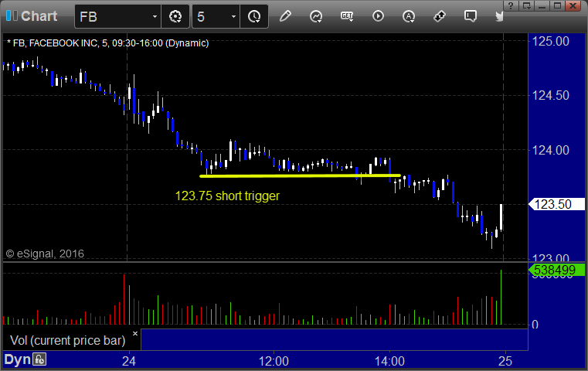This screenshot has height=371, width=588.
Task: Open the chart comment note icon
Action: pyautogui.click(x=471, y=16)
